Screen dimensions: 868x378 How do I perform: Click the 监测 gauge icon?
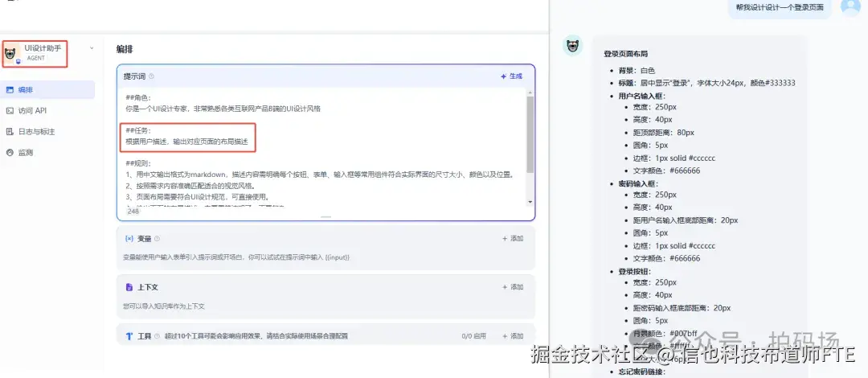click(10, 153)
